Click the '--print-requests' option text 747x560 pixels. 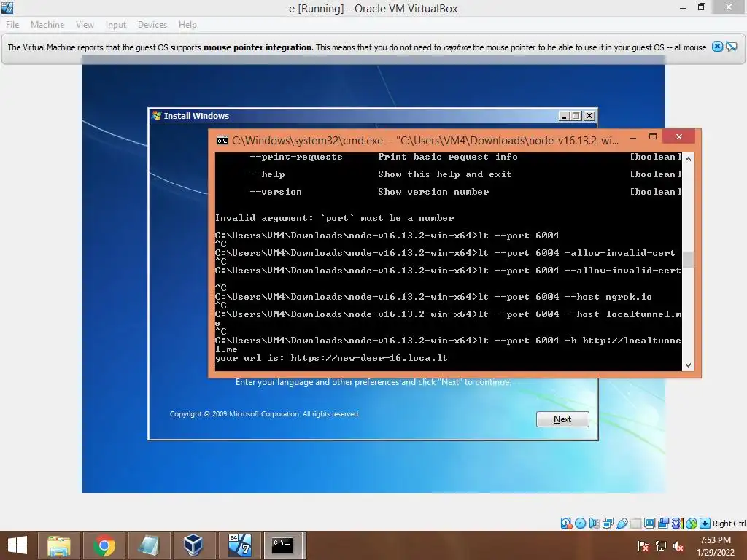(x=296, y=157)
